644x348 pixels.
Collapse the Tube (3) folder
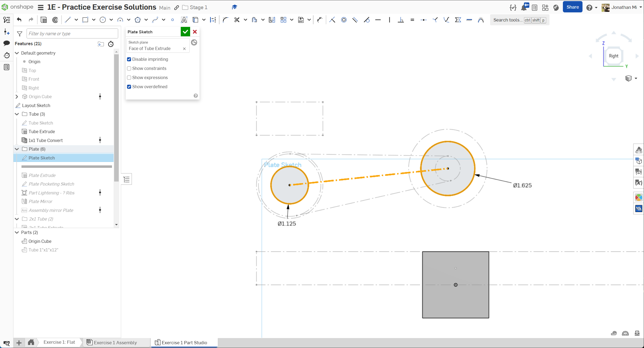click(17, 114)
